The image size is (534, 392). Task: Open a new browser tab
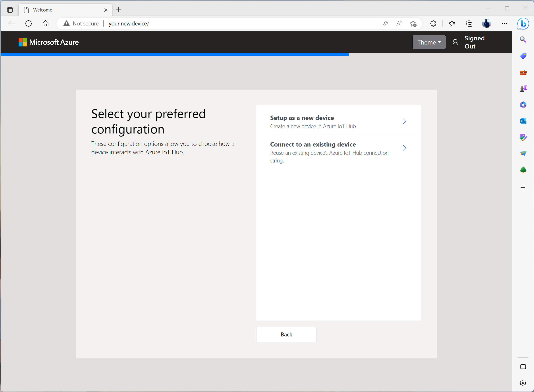tap(119, 10)
